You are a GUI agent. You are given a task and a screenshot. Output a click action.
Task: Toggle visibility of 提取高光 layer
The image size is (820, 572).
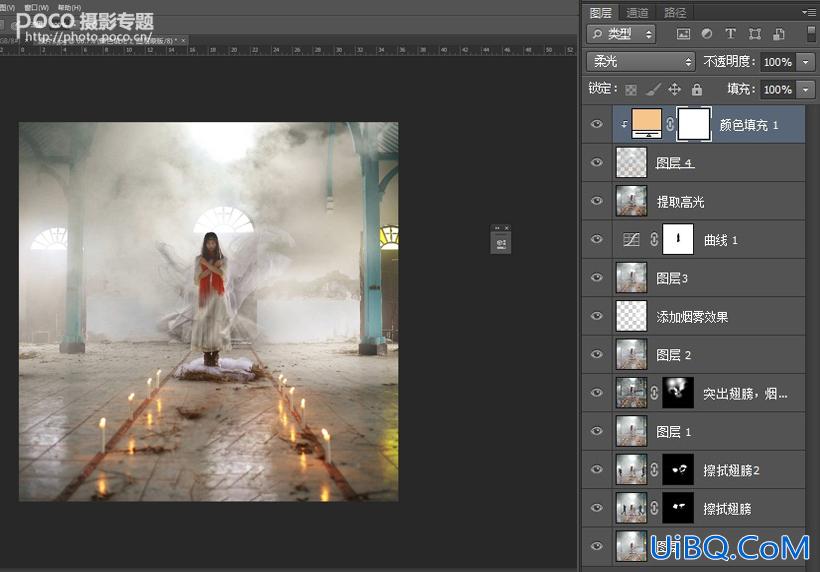(x=597, y=201)
